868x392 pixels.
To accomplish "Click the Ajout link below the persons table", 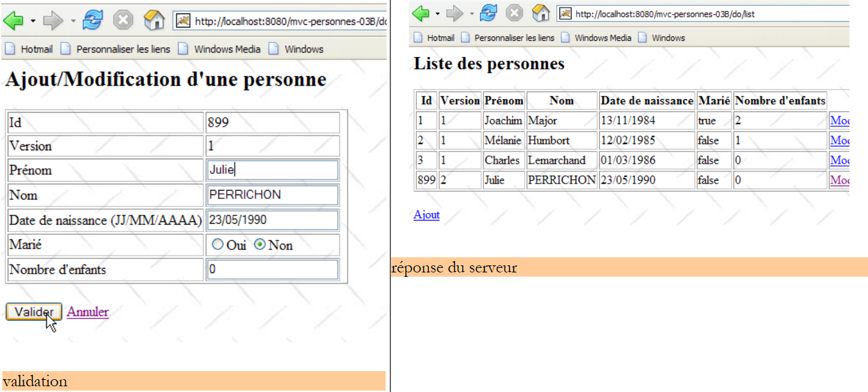I will tap(426, 215).
